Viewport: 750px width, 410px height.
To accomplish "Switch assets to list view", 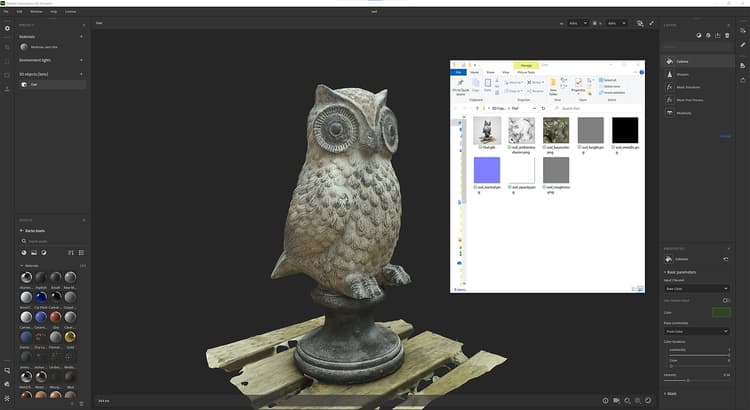I will 81,253.
